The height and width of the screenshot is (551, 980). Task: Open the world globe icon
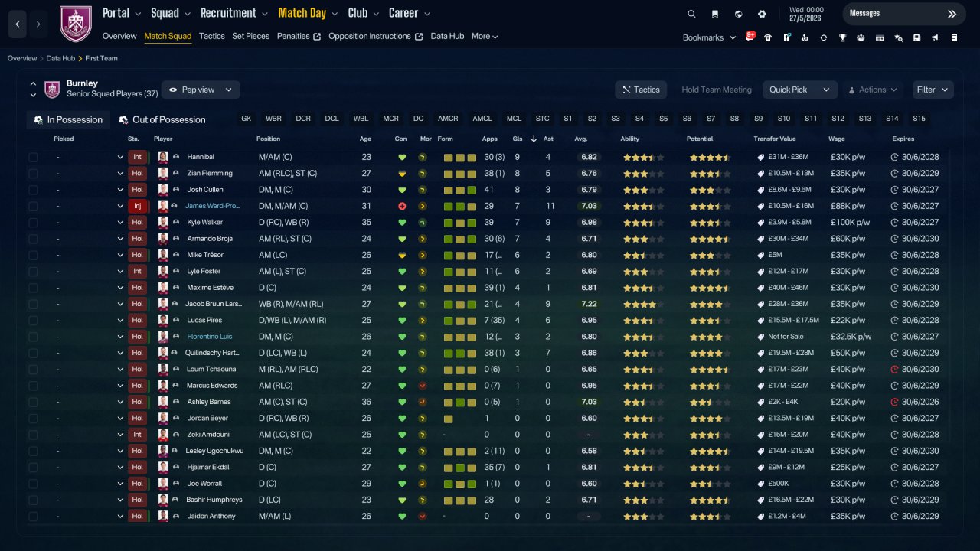pyautogui.click(x=738, y=14)
